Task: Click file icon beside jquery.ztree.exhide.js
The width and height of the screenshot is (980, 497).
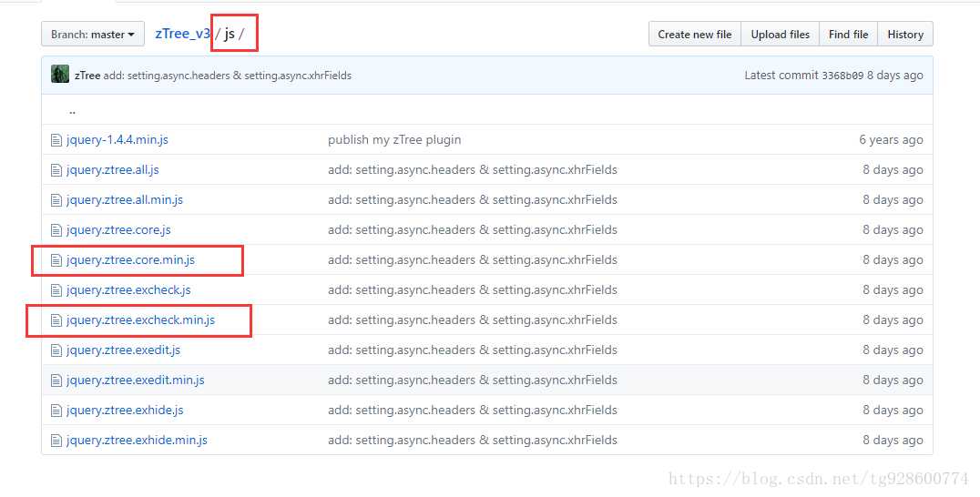Action: [56, 411]
